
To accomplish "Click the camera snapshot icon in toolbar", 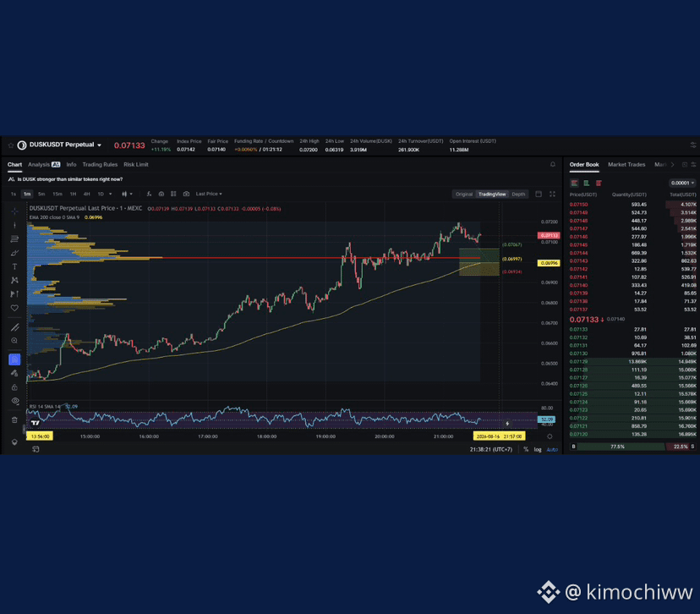I will coord(186,194).
